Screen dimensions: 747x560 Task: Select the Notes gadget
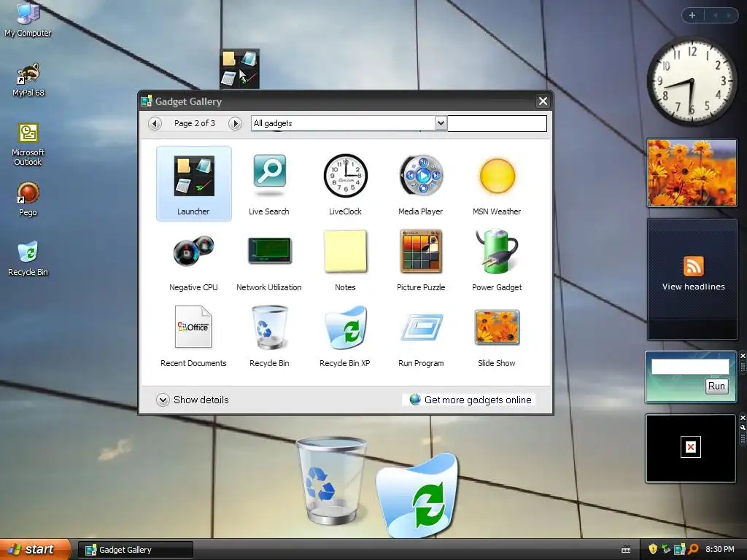click(345, 260)
